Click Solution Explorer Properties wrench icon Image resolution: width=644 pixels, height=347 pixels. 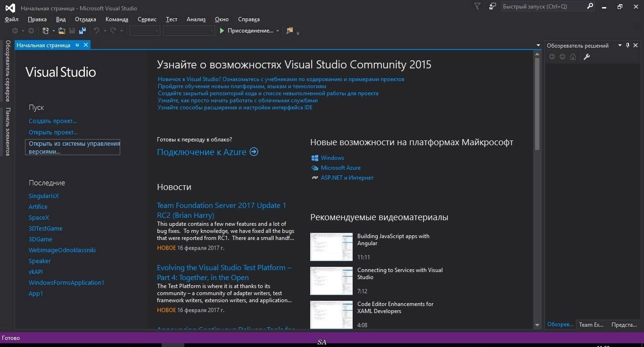point(587,57)
